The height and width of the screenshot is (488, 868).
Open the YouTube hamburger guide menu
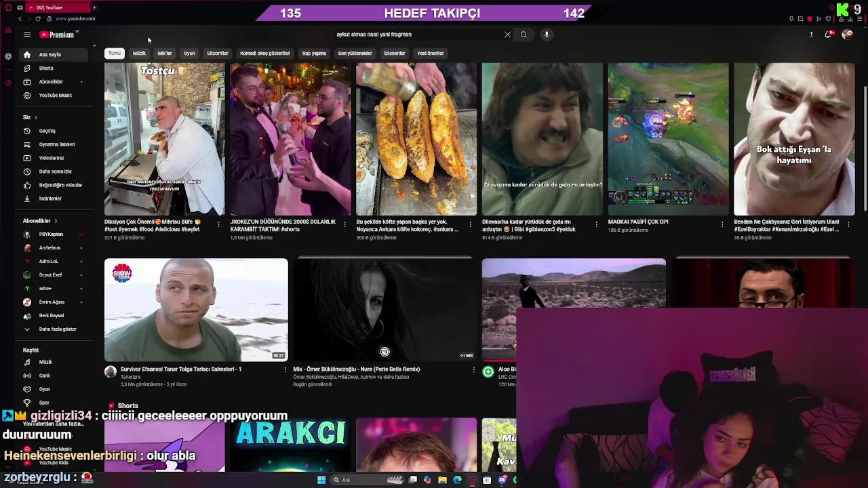point(27,35)
